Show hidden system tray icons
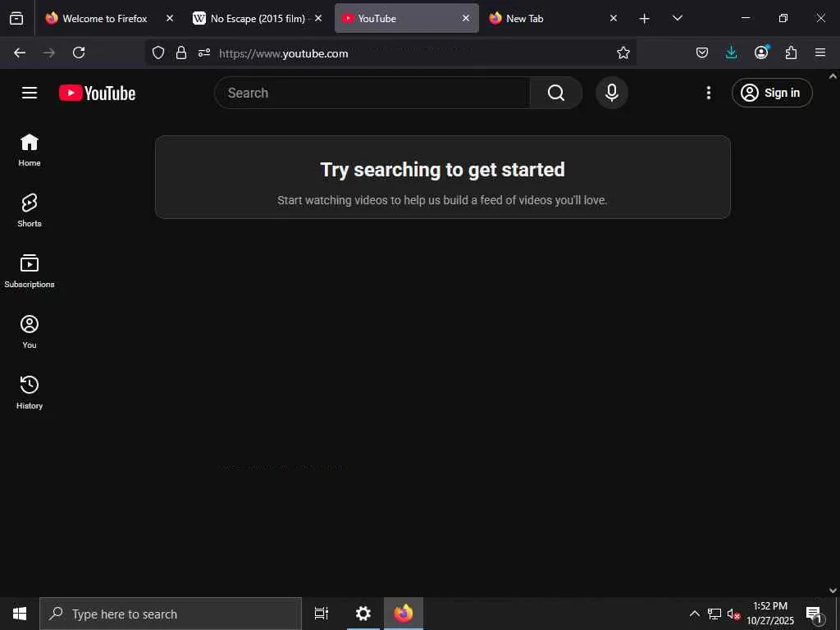840x630 pixels. coord(694,614)
